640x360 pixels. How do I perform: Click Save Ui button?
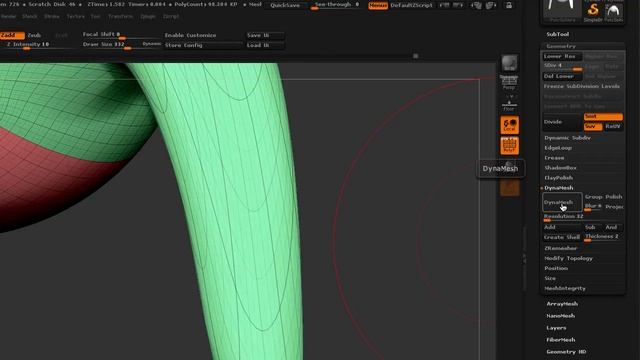[x=265, y=36]
